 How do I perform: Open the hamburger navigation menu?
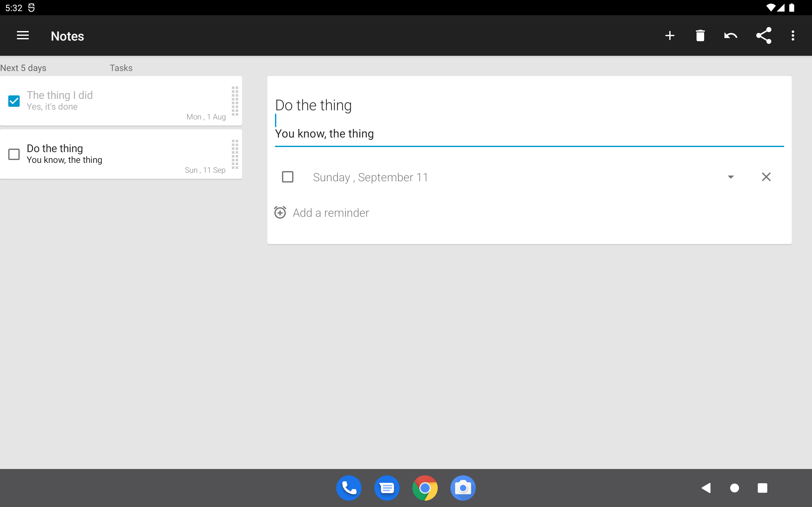point(23,35)
